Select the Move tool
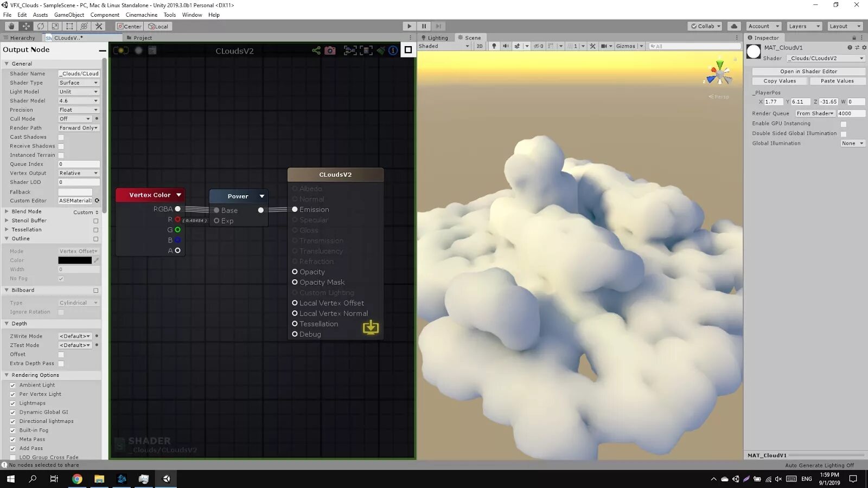The image size is (868, 488). (26, 26)
